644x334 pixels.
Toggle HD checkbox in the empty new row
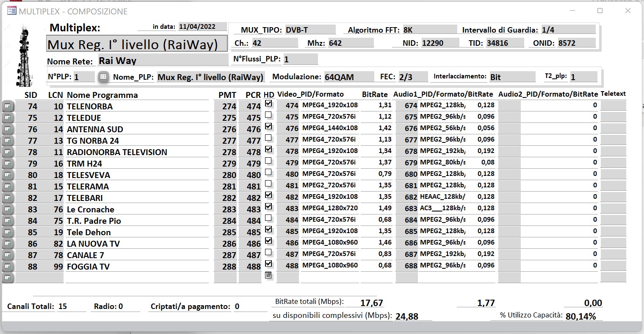click(x=268, y=275)
